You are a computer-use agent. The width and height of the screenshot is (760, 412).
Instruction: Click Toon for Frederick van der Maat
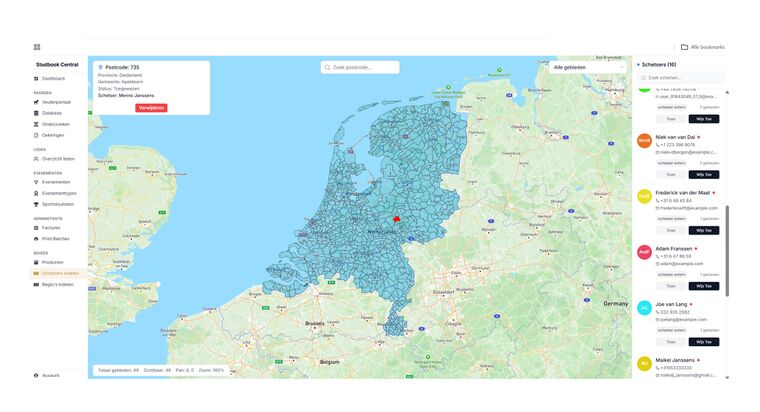(x=671, y=230)
